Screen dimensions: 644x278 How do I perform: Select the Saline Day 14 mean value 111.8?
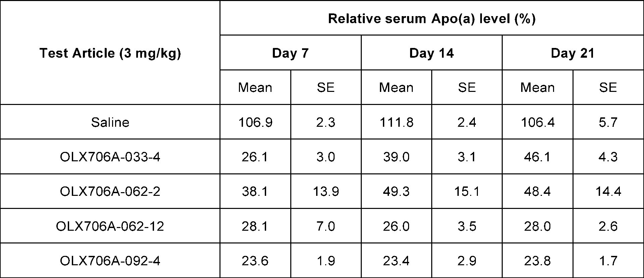tap(396, 122)
